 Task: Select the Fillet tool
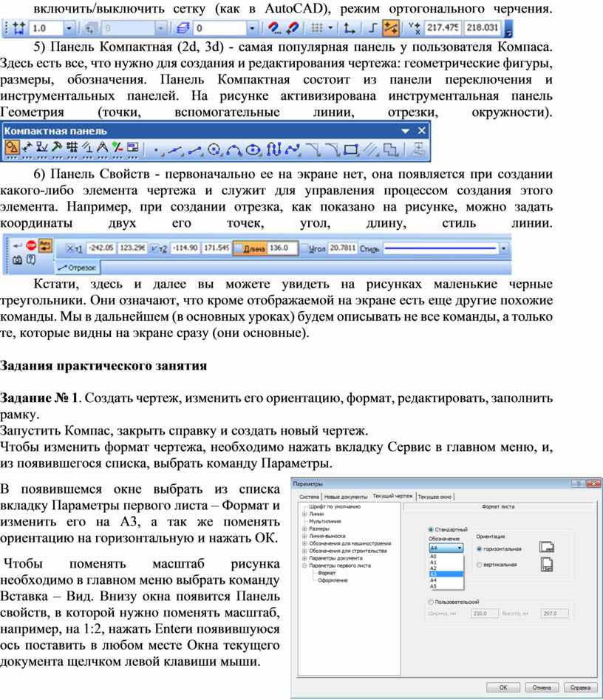(x=333, y=150)
